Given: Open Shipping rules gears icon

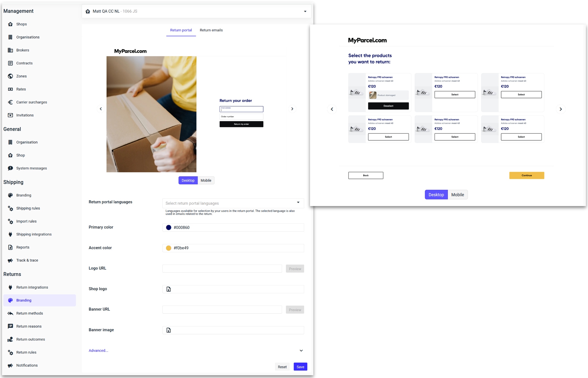Looking at the screenshot, I should 10,208.
